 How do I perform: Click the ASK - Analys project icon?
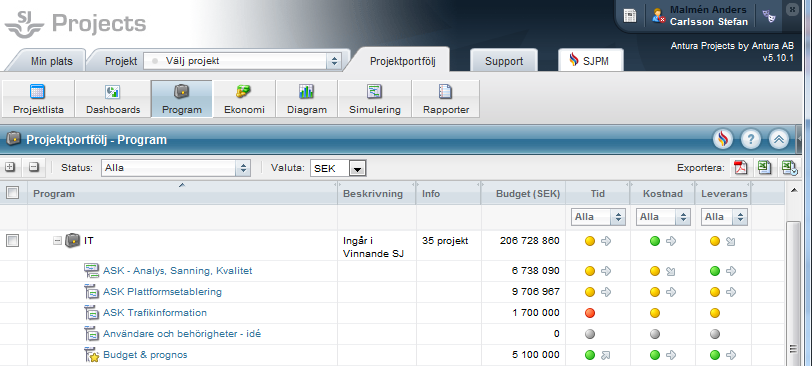pyautogui.click(x=91, y=271)
